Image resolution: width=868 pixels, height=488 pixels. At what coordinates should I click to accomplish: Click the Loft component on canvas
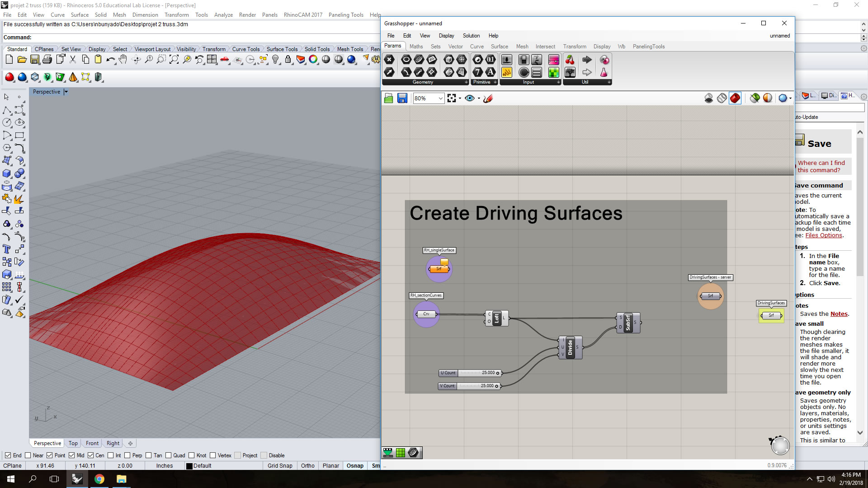click(x=496, y=318)
